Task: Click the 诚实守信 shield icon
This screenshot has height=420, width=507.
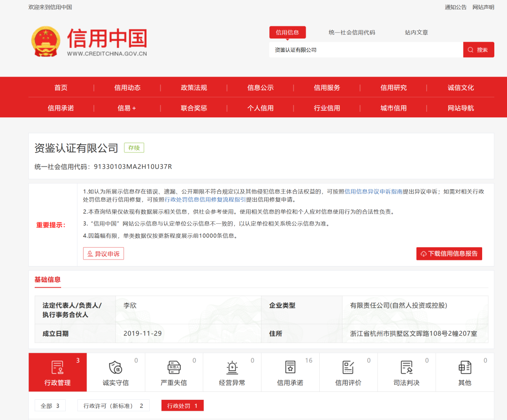Action: (115, 366)
